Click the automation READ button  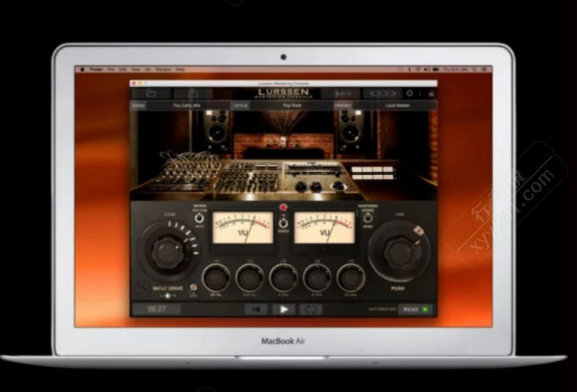pos(415,310)
